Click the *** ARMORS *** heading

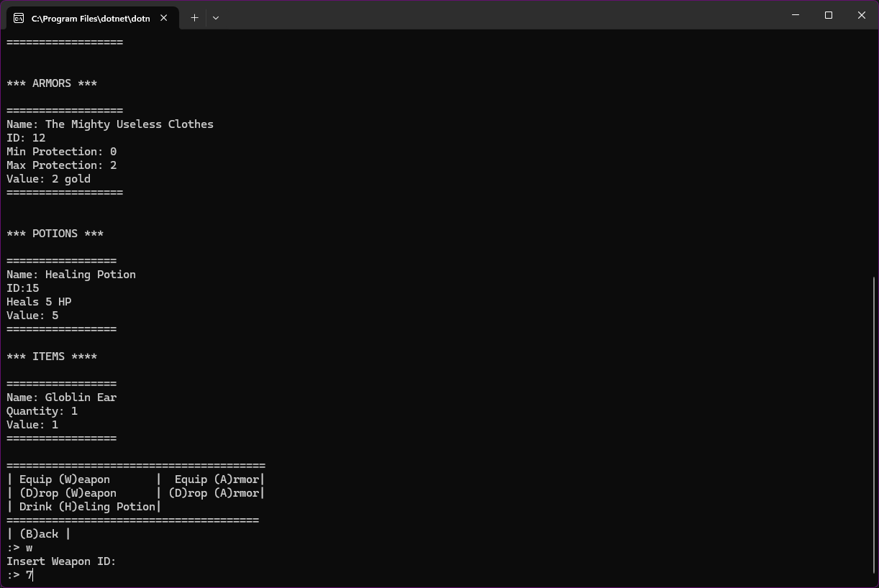tap(52, 83)
